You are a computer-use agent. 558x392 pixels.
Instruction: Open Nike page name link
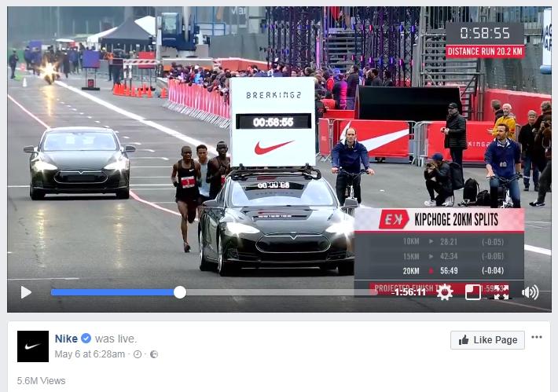click(x=66, y=339)
